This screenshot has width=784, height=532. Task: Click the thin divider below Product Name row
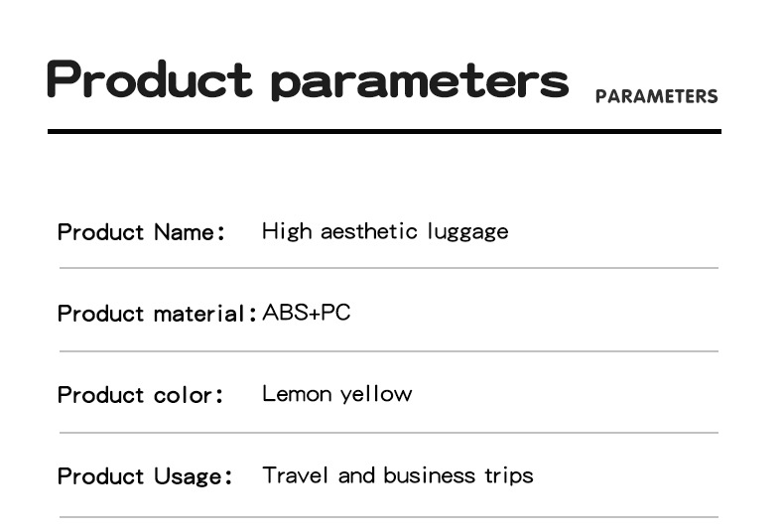point(388,268)
